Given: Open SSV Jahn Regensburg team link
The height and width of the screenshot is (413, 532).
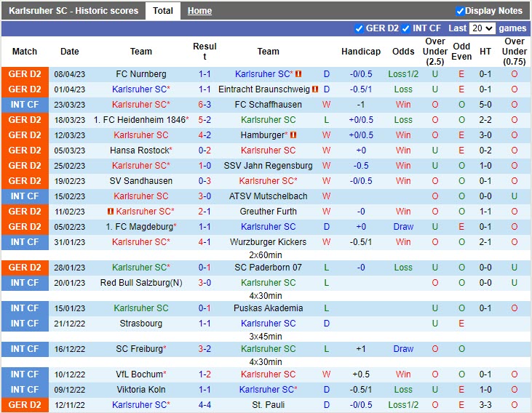Looking at the screenshot, I should (268, 166).
